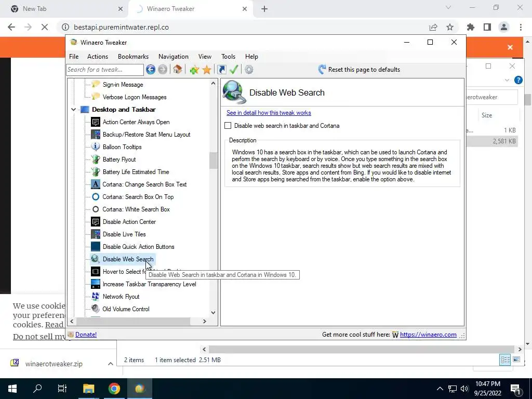Go to Winaero Tweaker home page icon
Image resolution: width=532 pixels, height=399 pixels.
(x=177, y=70)
